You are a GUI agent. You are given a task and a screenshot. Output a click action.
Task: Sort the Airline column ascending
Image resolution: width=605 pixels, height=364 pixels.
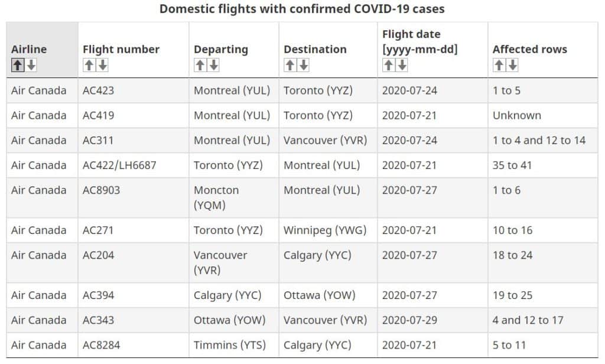click(17, 65)
